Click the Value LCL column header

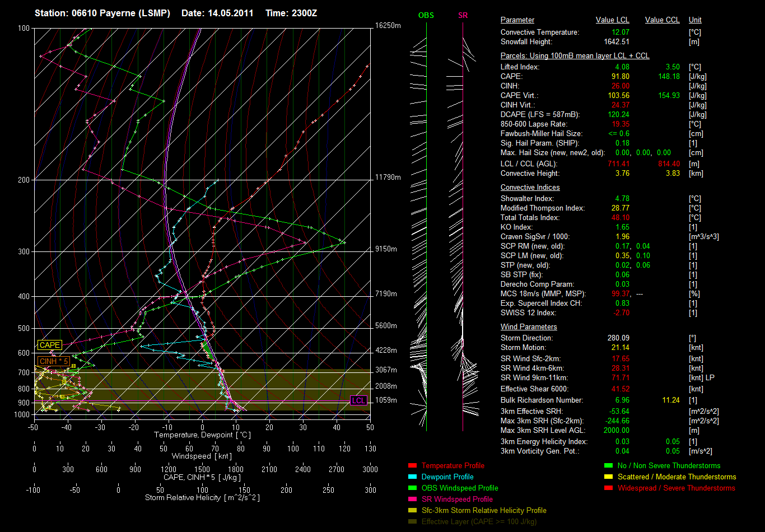click(613, 20)
